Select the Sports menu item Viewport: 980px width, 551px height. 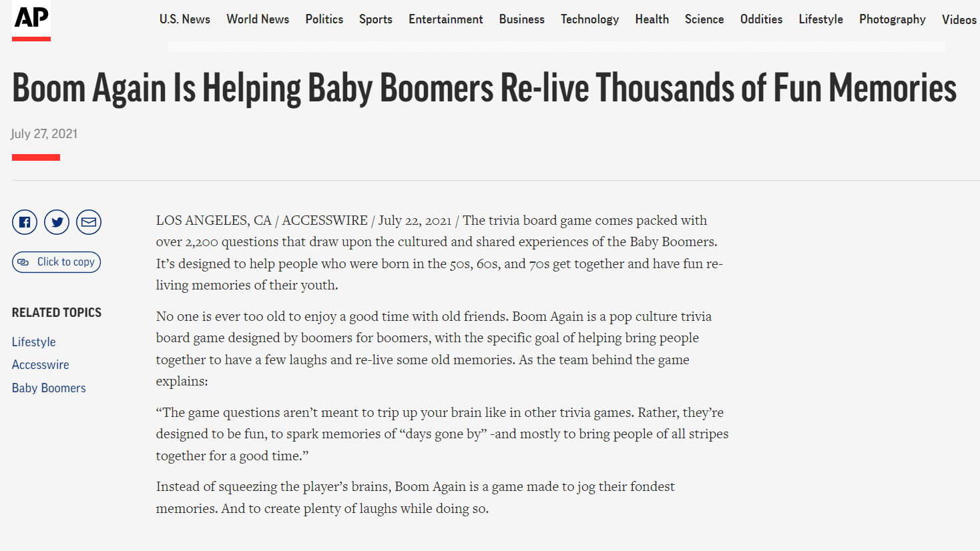point(376,19)
